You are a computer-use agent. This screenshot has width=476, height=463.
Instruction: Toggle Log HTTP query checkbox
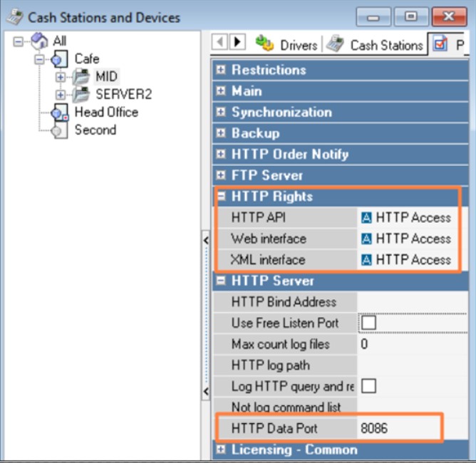368,386
